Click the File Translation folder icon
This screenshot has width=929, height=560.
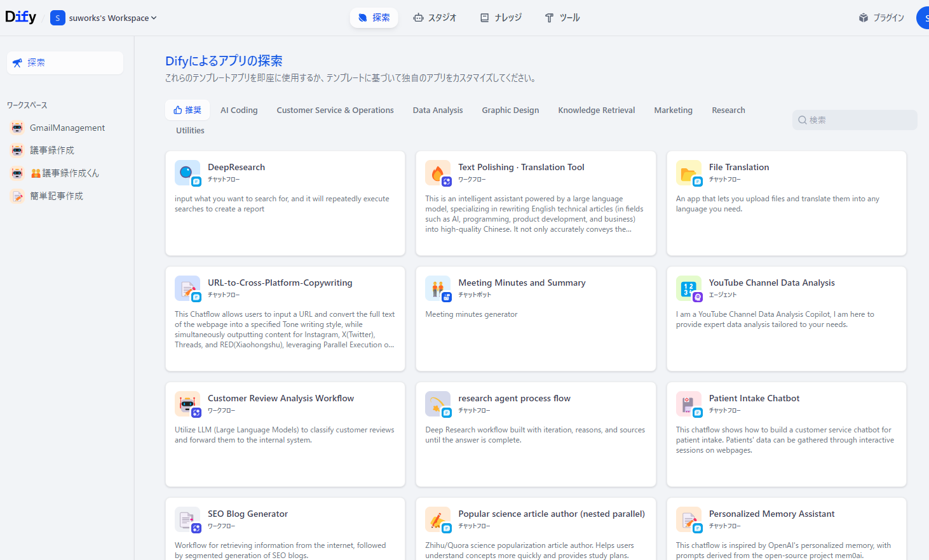[x=689, y=173]
